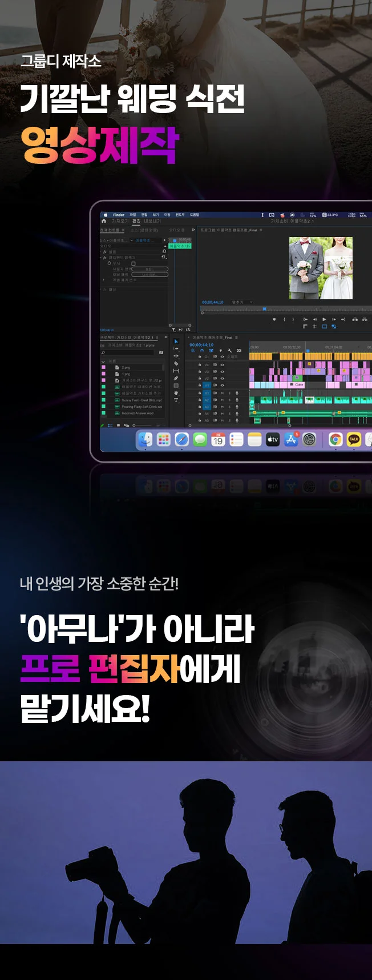Open the 파일 menu in menu bar
The height and width of the screenshot is (980, 372).
[132, 215]
